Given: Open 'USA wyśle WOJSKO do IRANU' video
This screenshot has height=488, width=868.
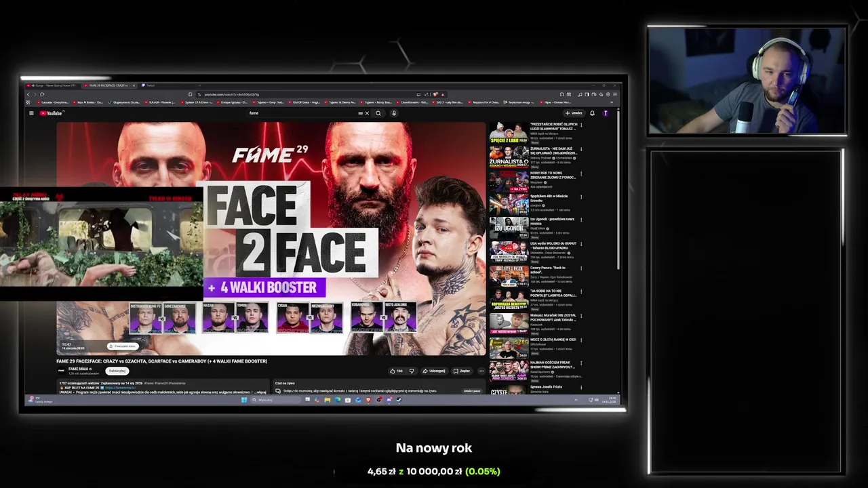Looking at the screenshot, I should (x=534, y=251).
